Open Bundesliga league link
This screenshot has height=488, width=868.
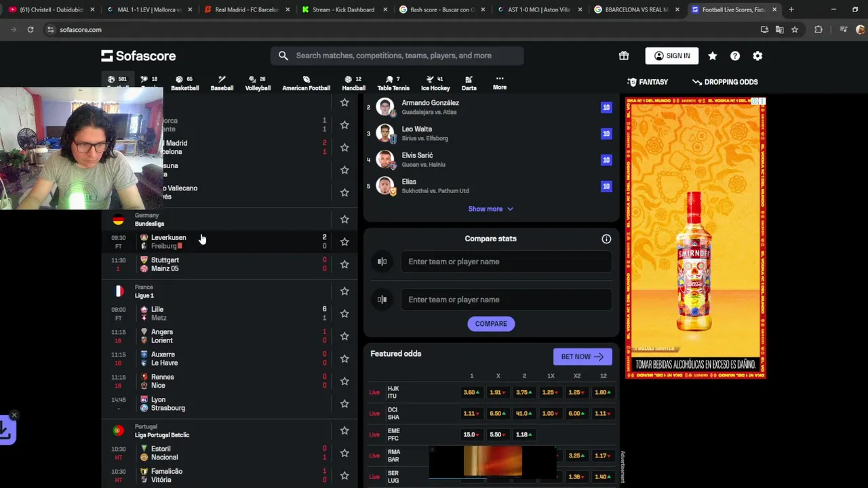[149, 224]
